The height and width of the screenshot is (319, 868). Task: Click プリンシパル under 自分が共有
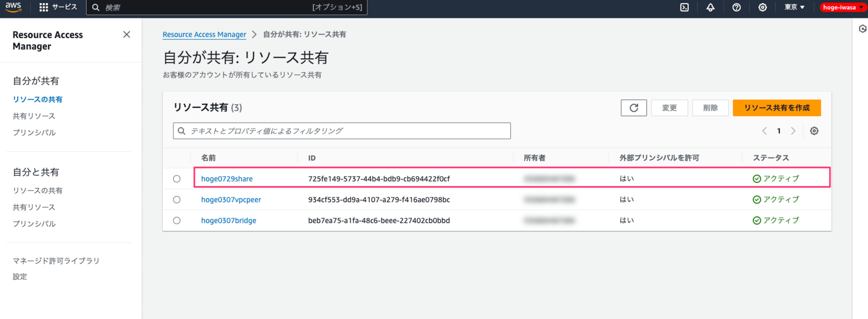(x=34, y=132)
